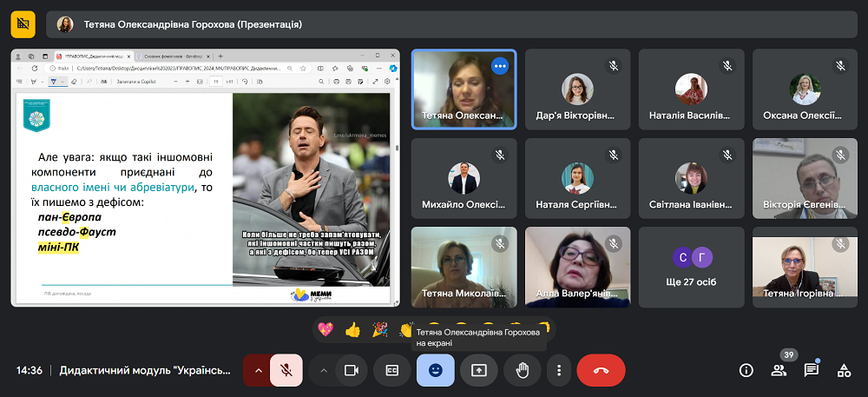Open the chat with everyone panel

811,370
